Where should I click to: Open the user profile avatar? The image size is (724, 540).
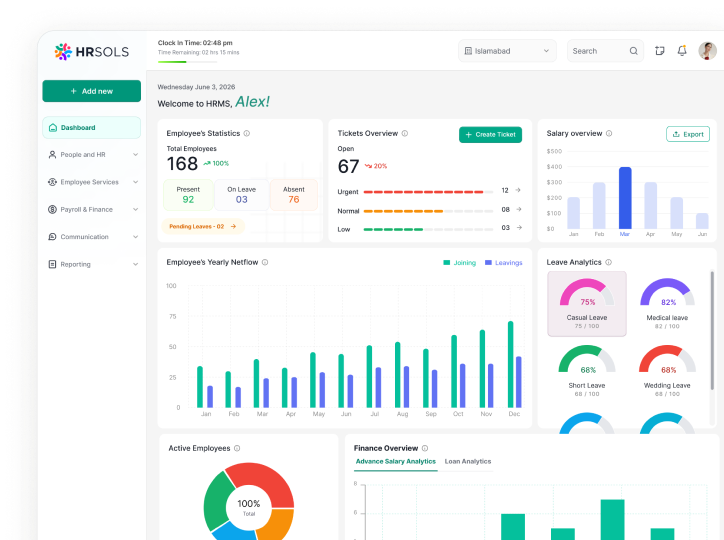tap(707, 51)
